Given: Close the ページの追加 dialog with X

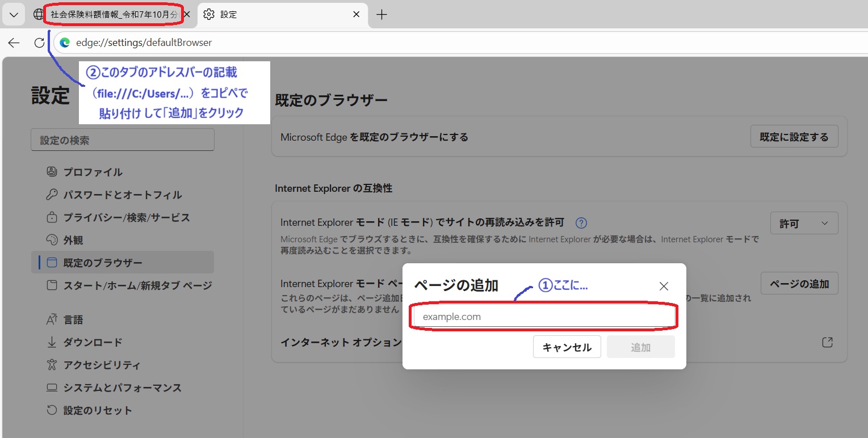Looking at the screenshot, I should [x=664, y=286].
